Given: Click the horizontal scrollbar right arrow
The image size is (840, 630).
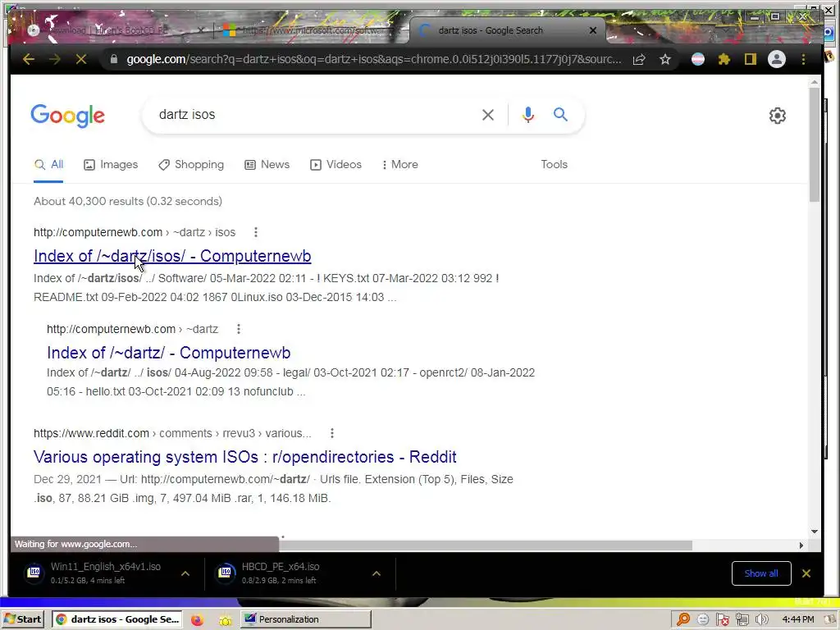Looking at the screenshot, I should (x=801, y=546).
